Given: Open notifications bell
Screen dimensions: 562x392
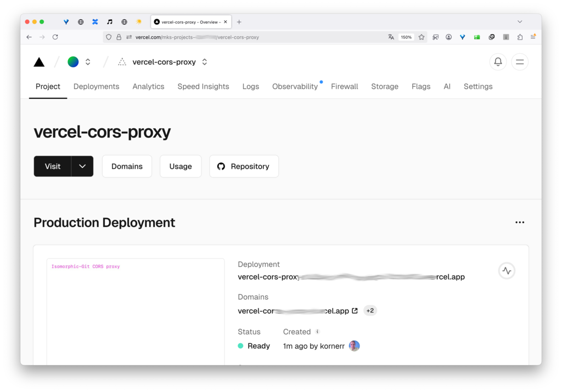Looking at the screenshot, I should (x=498, y=62).
